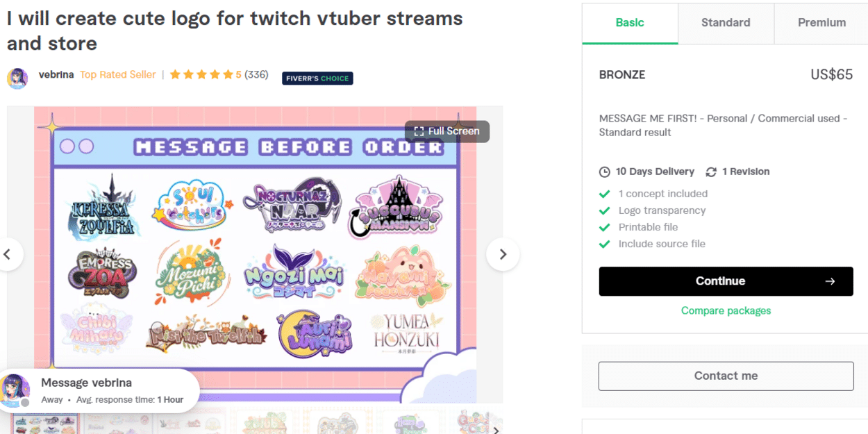This screenshot has height=434, width=868.
Task: Open vebrina's seller avatar
Action: pos(17,78)
